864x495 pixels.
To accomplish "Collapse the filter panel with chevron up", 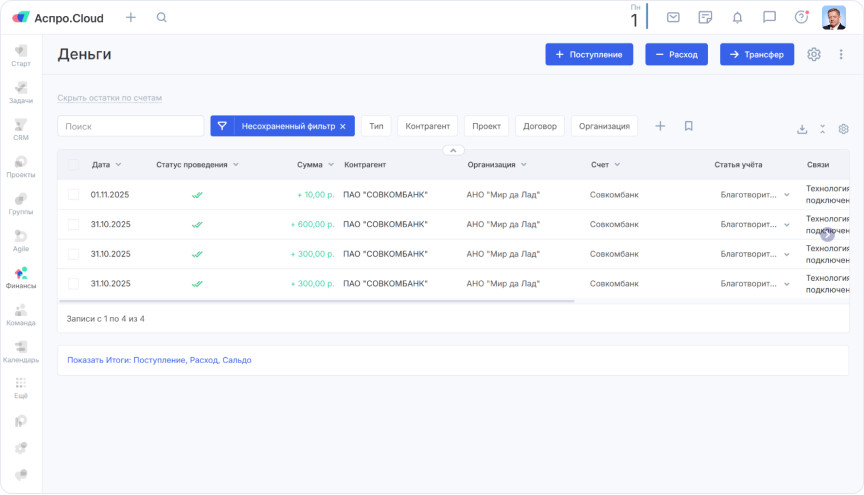I will click(452, 150).
